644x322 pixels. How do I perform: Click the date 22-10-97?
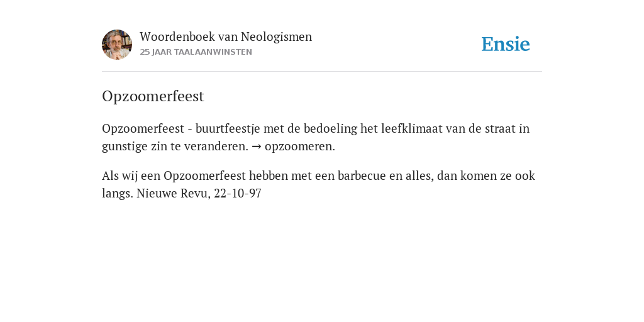tap(238, 194)
